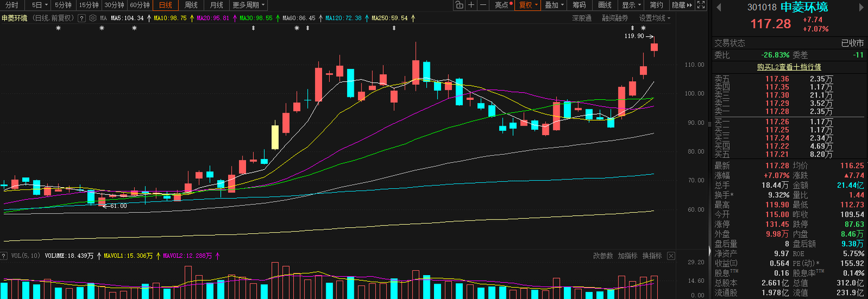Click the 119.90 high price marker
Image resolution: width=868 pixels, height=299 pixels.
point(634,36)
